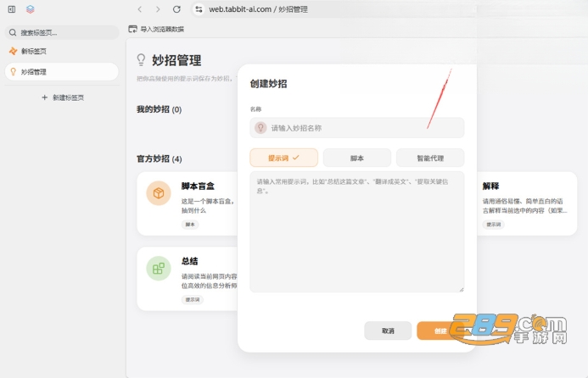
Task: Cancel with the 取消 button
Action: point(388,331)
